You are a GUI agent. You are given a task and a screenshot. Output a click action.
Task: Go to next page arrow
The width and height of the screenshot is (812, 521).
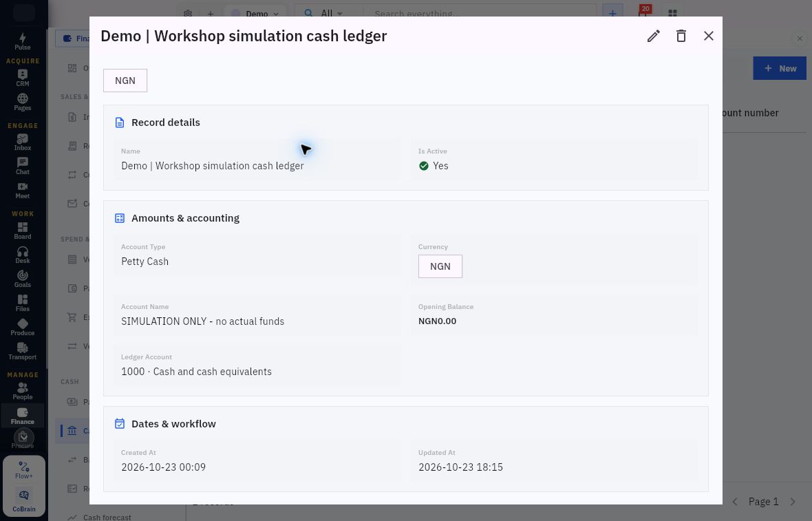(792, 501)
